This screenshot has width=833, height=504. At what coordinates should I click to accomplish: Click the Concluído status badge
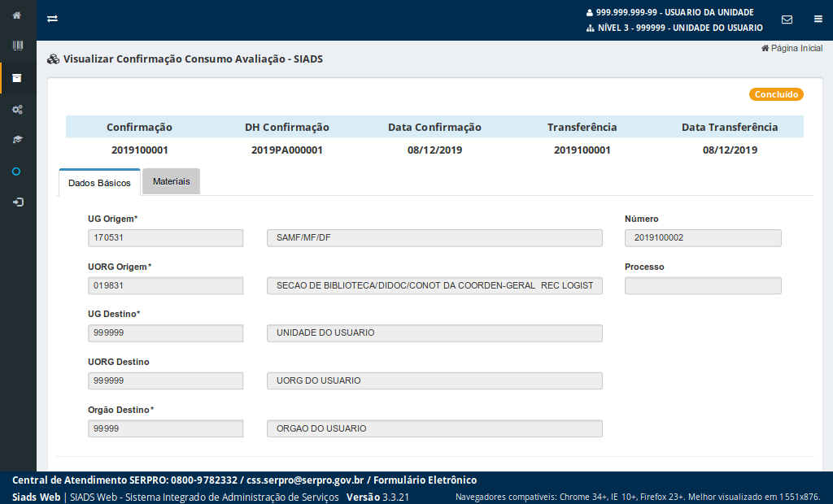click(776, 94)
